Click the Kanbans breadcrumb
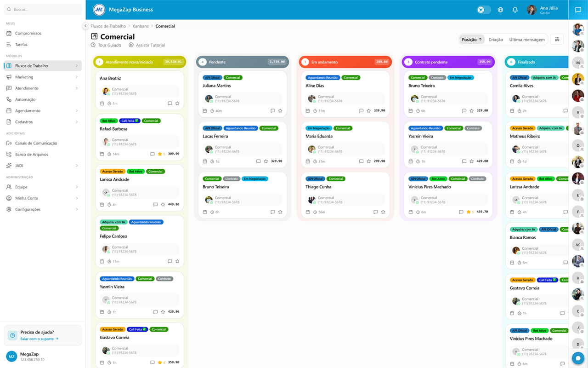This screenshot has height=368, width=588. click(x=141, y=26)
